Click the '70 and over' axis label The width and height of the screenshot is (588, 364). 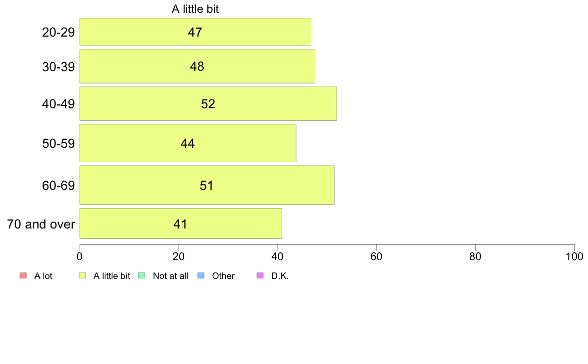click(x=41, y=224)
